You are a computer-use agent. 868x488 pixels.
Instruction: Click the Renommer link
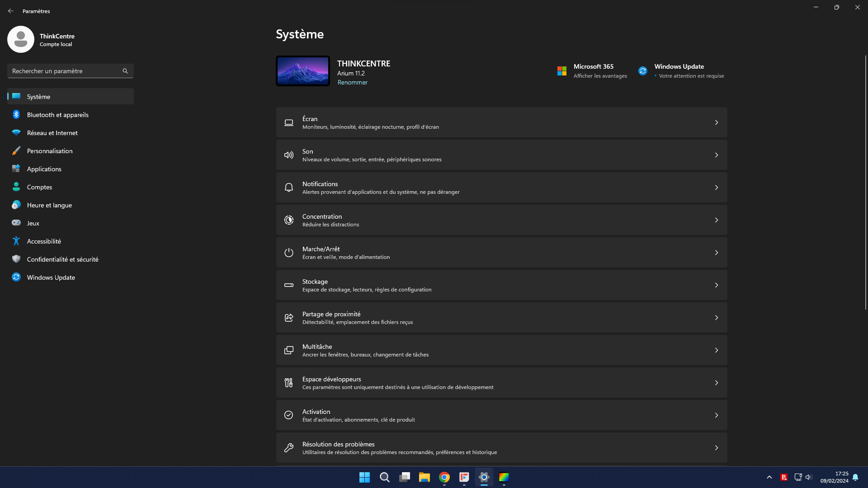point(352,82)
